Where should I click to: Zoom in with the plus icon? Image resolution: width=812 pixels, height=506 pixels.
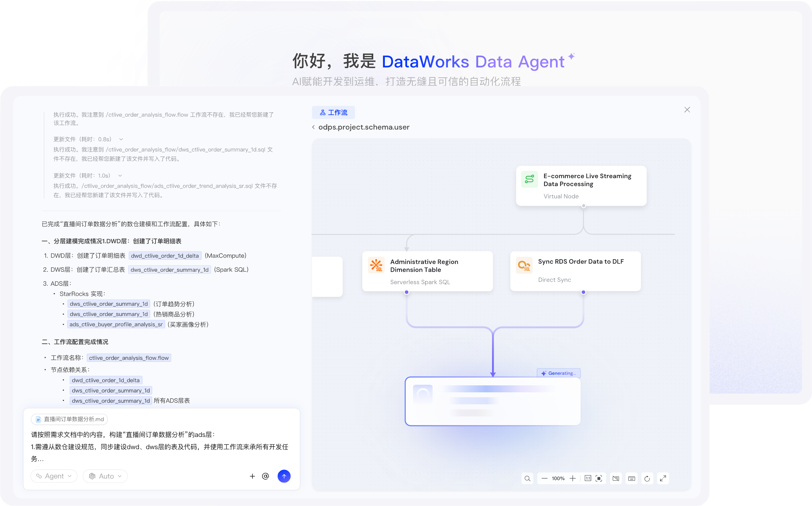[572, 478]
